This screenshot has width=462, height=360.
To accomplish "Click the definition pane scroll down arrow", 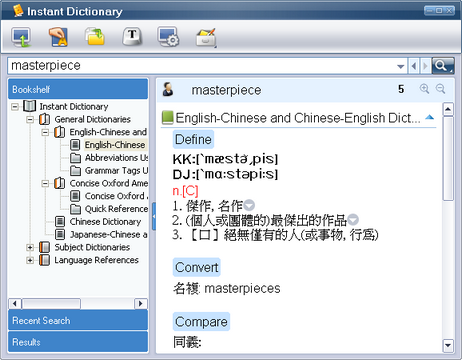I will coord(448,345).
